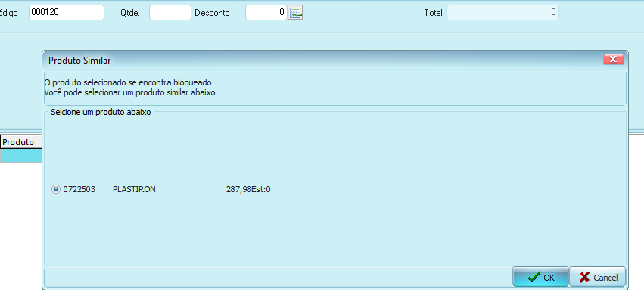Click the discount apply icon beside Desconto

coord(295,13)
